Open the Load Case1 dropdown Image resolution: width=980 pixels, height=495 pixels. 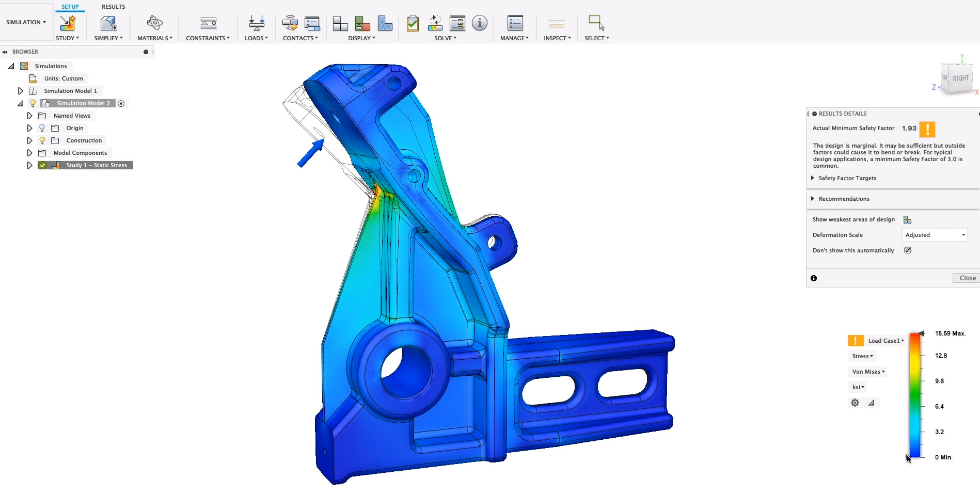pyautogui.click(x=886, y=341)
